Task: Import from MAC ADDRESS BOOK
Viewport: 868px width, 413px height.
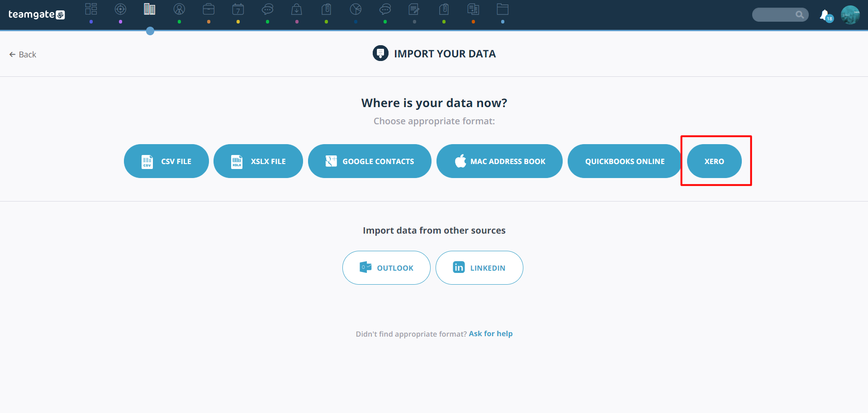Action: (499, 161)
